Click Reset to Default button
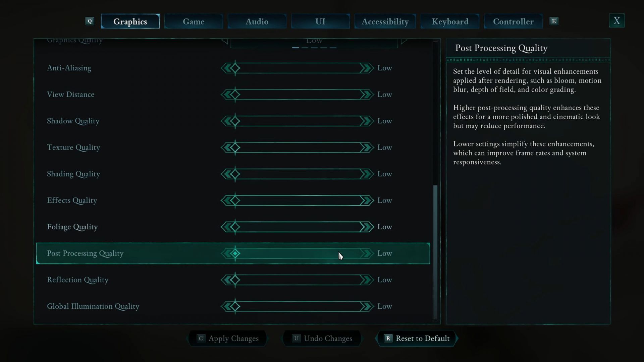 [417, 339]
